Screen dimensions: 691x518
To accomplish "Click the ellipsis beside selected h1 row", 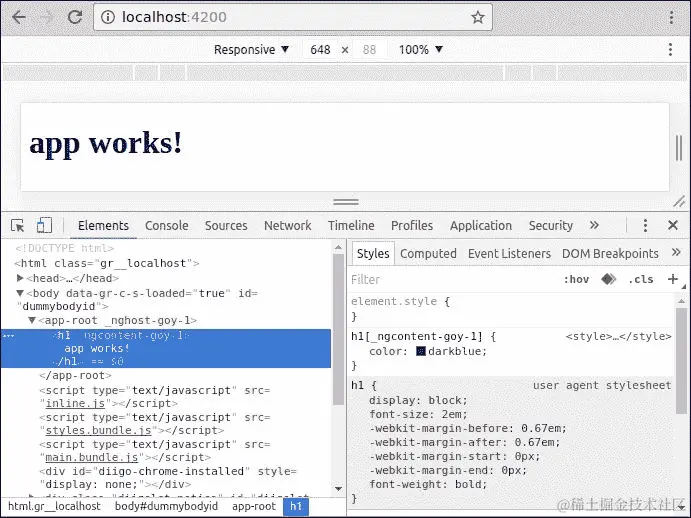I will tap(9, 336).
